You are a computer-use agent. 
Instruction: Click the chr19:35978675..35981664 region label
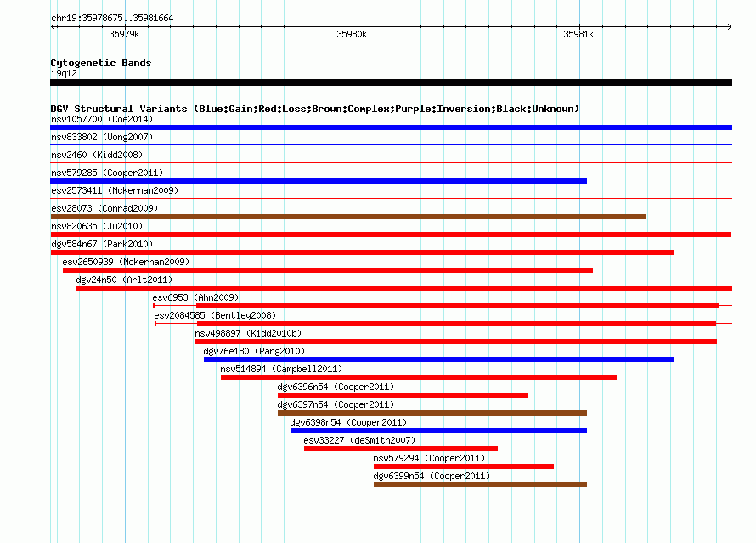[x=112, y=18]
